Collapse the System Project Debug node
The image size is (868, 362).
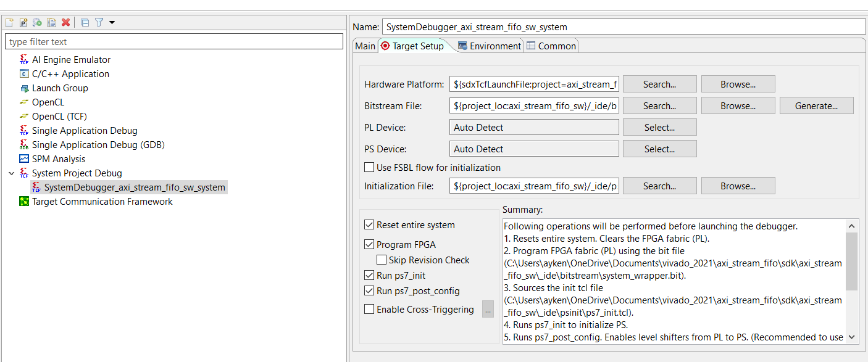pyautogui.click(x=11, y=173)
